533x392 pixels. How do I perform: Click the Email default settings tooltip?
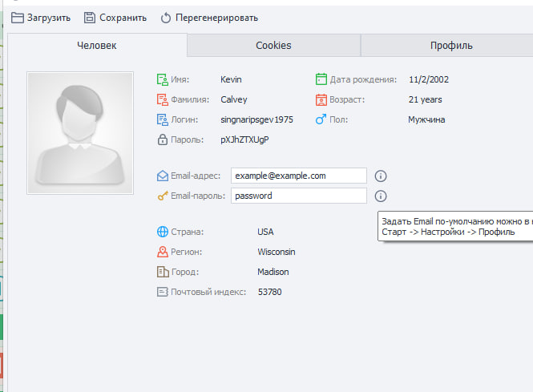pyautogui.click(x=455, y=226)
